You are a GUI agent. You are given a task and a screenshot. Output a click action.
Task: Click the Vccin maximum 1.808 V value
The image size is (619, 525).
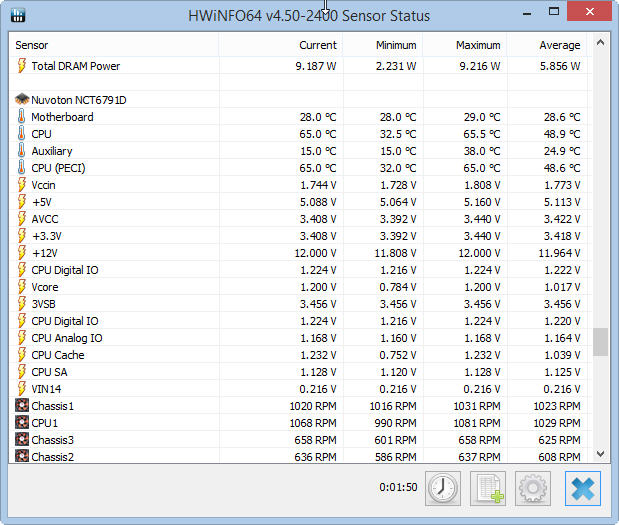[482, 185]
